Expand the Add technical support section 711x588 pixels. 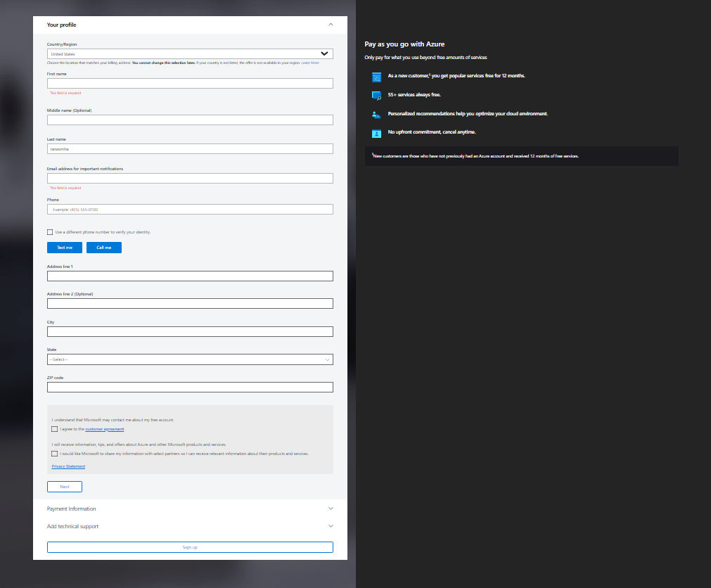tap(190, 526)
